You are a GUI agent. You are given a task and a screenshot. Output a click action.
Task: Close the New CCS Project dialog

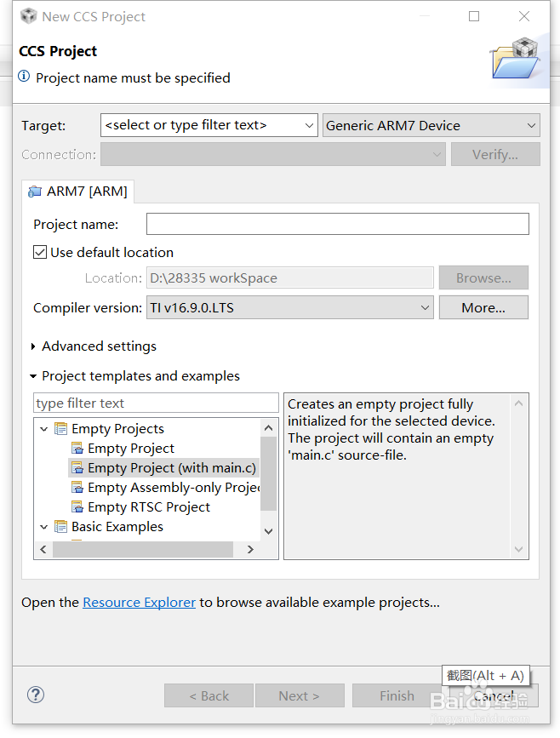point(524,16)
